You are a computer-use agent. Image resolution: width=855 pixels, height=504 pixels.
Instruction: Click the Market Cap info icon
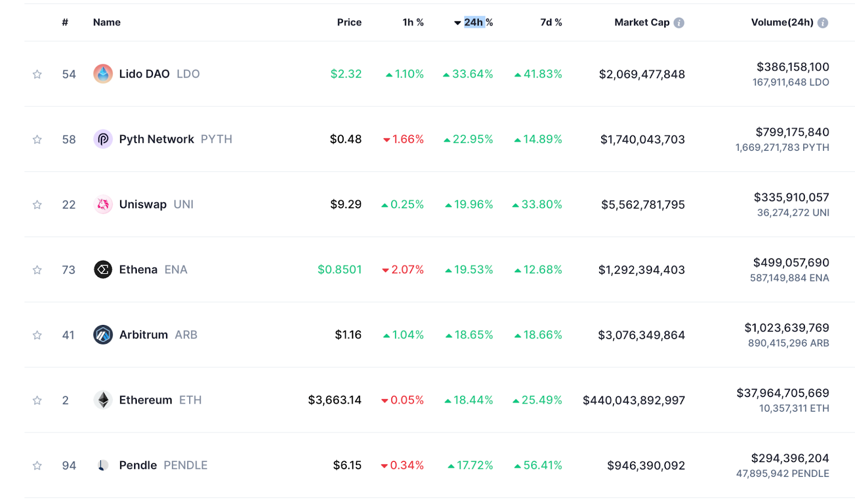tap(679, 22)
